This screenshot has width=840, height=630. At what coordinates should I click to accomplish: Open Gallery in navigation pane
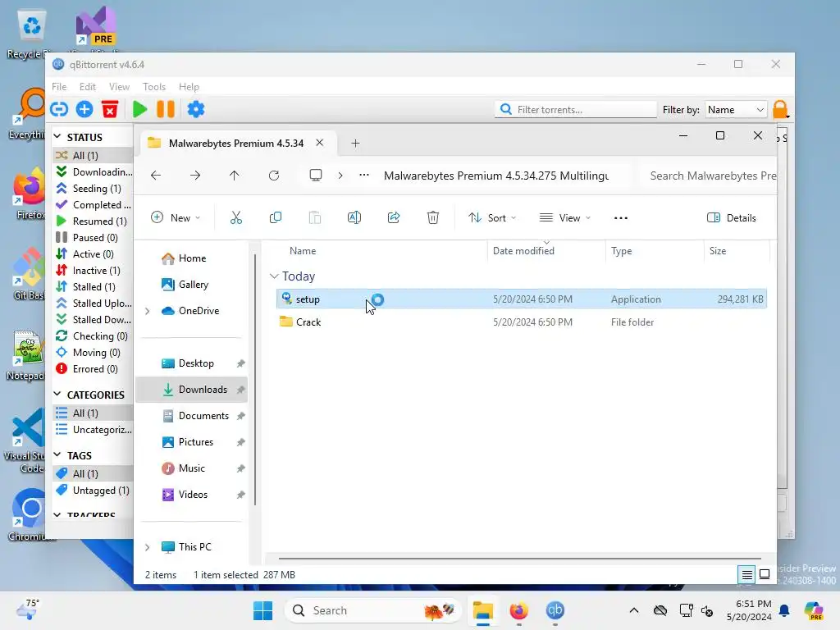(x=192, y=285)
